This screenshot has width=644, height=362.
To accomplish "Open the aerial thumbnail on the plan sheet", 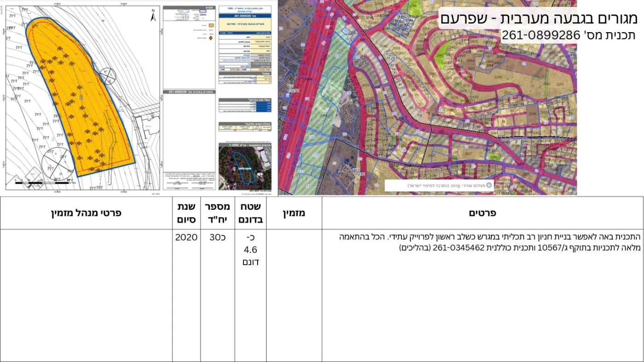I will coord(244,167).
